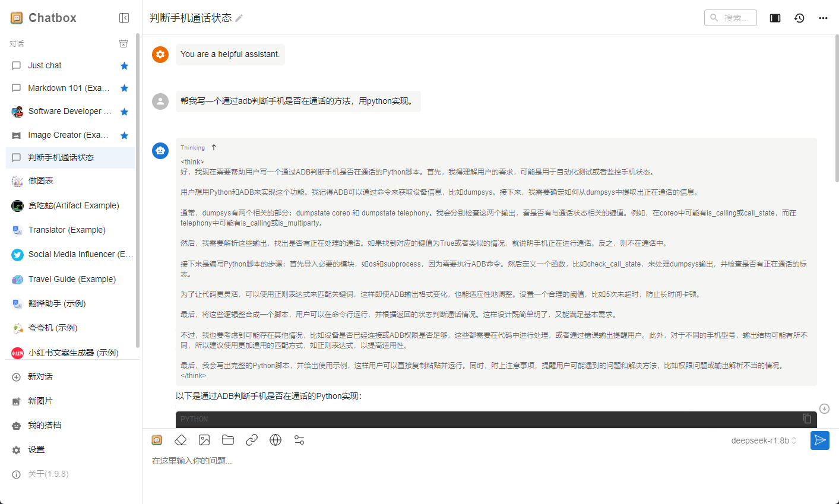The image size is (839, 504).
Task: Click the archive icon next to the 对话 label
Action: click(x=123, y=43)
